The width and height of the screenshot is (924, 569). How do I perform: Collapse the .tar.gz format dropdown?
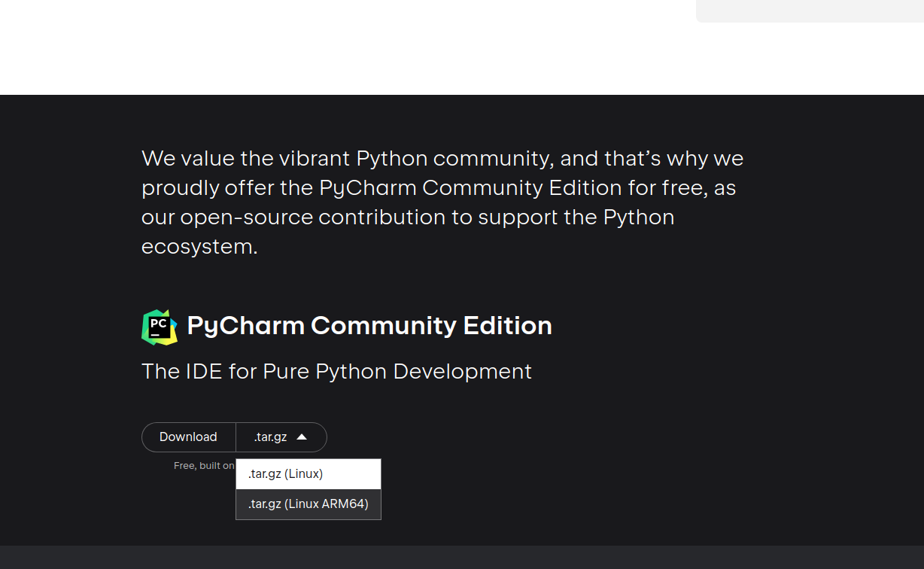tap(281, 437)
